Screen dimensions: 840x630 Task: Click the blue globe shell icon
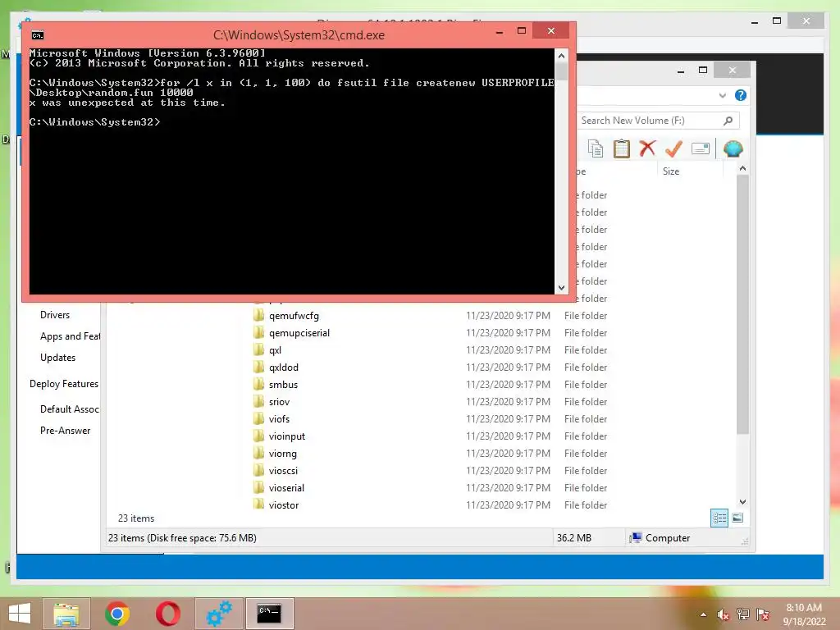point(733,148)
